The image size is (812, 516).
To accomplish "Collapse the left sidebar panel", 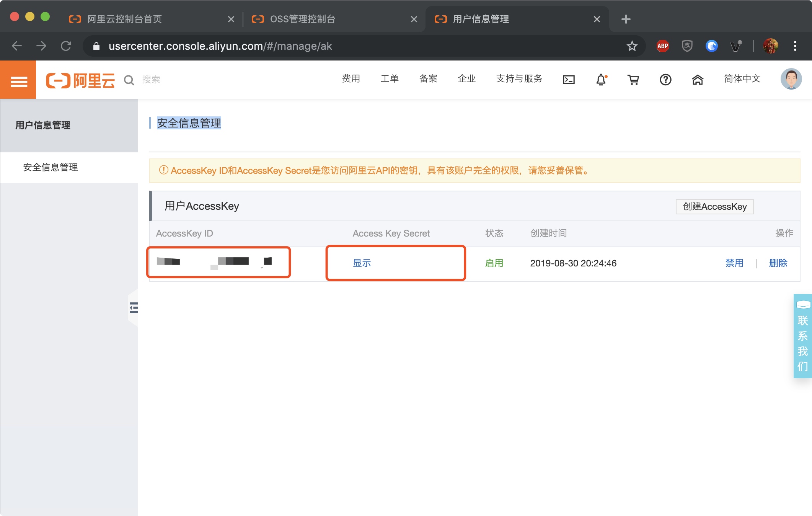I will pyautogui.click(x=133, y=307).
